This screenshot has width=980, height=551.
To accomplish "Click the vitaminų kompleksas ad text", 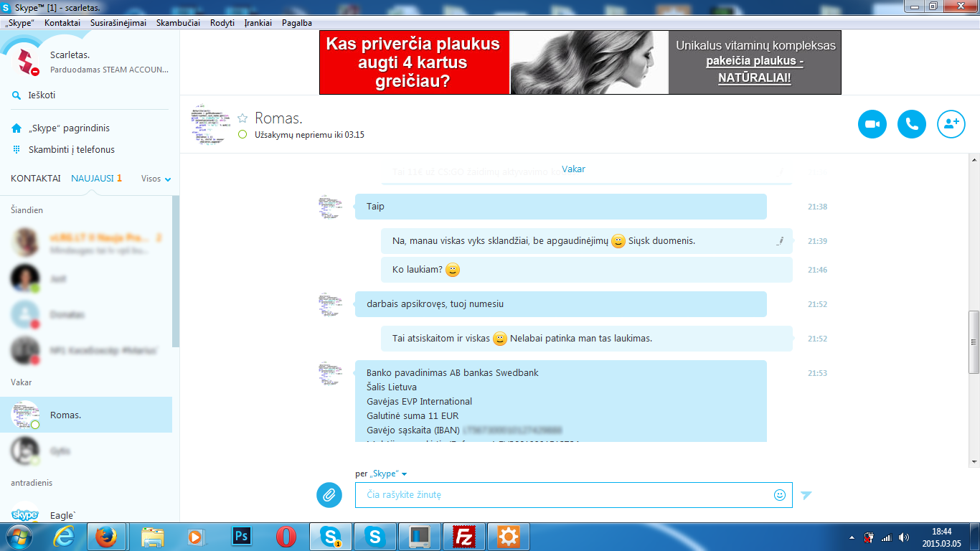I will tap(755, 62).
